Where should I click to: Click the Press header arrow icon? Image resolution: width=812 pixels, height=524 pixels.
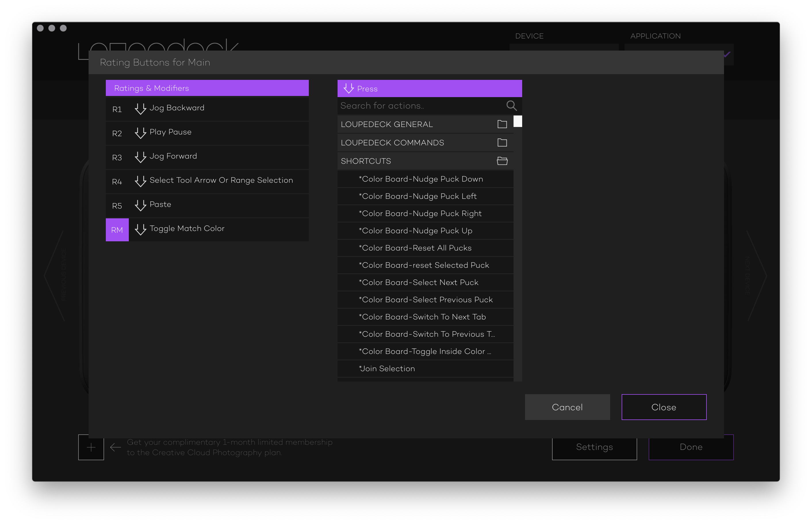(348, 88)
